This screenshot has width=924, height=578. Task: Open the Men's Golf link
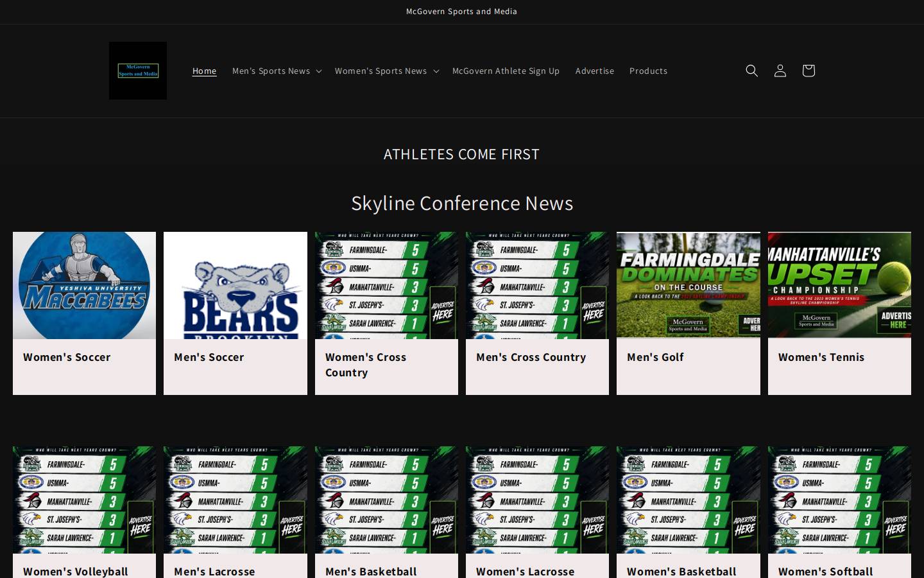[655, 357]
